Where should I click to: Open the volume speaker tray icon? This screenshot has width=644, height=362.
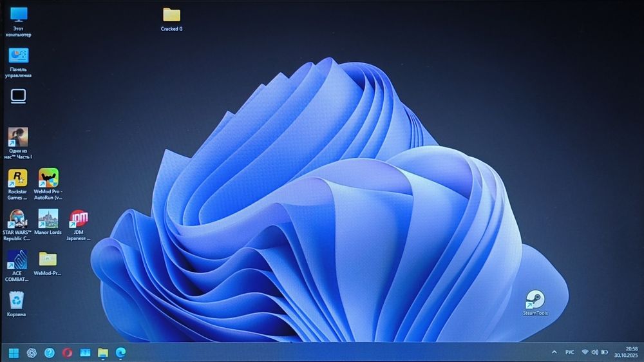594,352
